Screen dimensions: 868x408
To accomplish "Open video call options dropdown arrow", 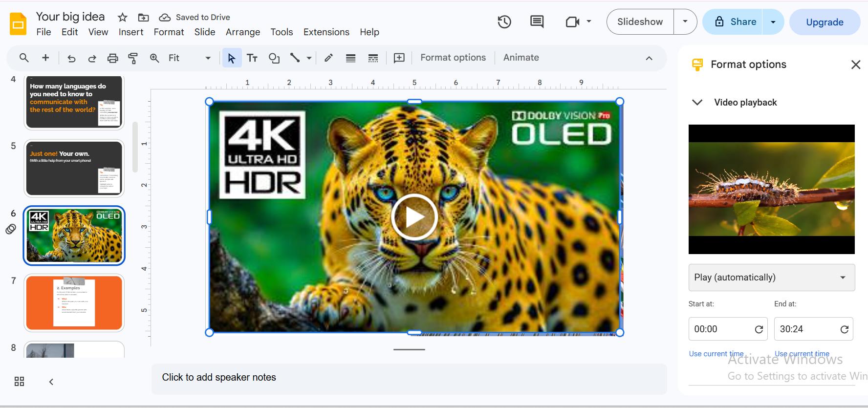I will pos(589,21).
